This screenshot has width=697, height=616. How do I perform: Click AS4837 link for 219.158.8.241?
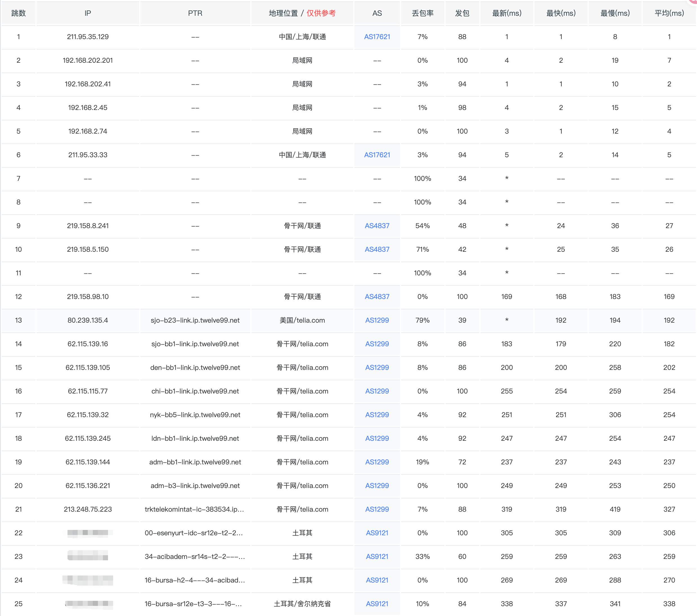pos(377,226)
